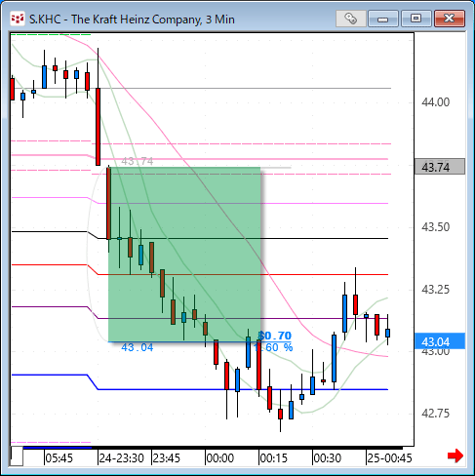Screen dimensions: 475x476
Task: Click the 24-23:30 time axis label
Action: tap(122, 458)
